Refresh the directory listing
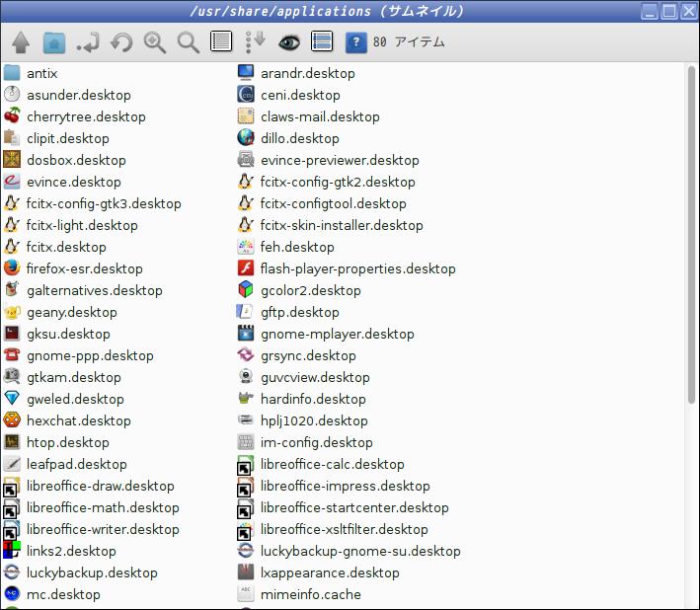The height and width of the screenshot is (610, 700). [121, 42]
